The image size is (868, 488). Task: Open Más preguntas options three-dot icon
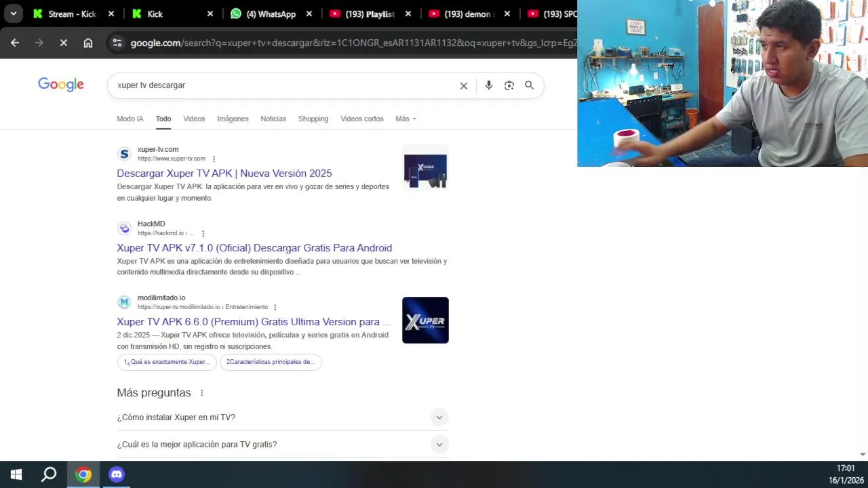click(201, 393)
